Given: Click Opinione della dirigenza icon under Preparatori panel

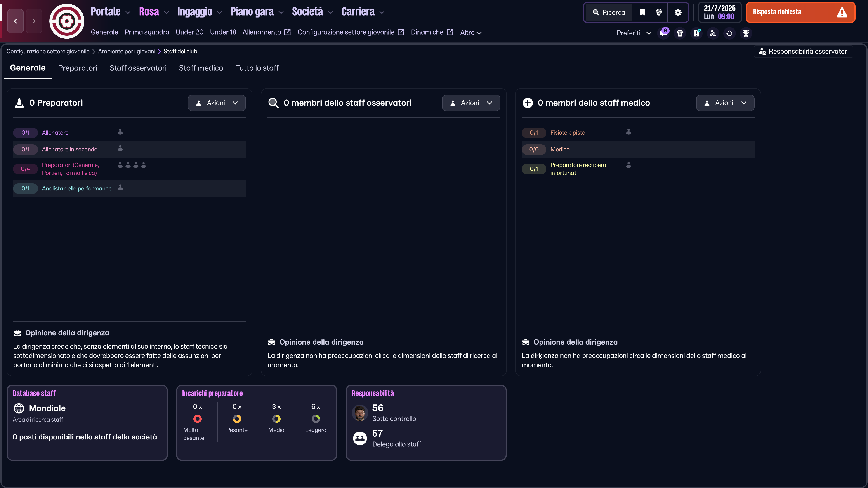Looking at the screenshot, I should pyautogui.click(x=17, y=333).
